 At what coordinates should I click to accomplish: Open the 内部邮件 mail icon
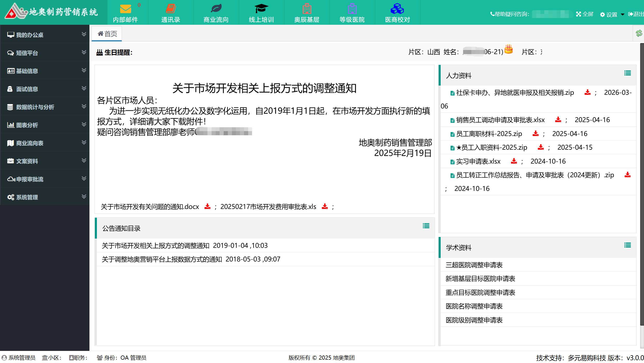(126, 9)
